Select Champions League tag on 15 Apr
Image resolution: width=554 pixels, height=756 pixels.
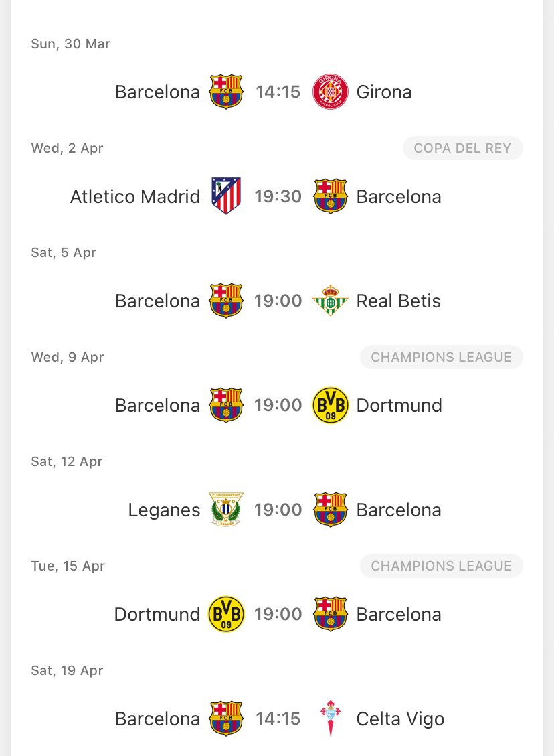click(x=442, y=566)
